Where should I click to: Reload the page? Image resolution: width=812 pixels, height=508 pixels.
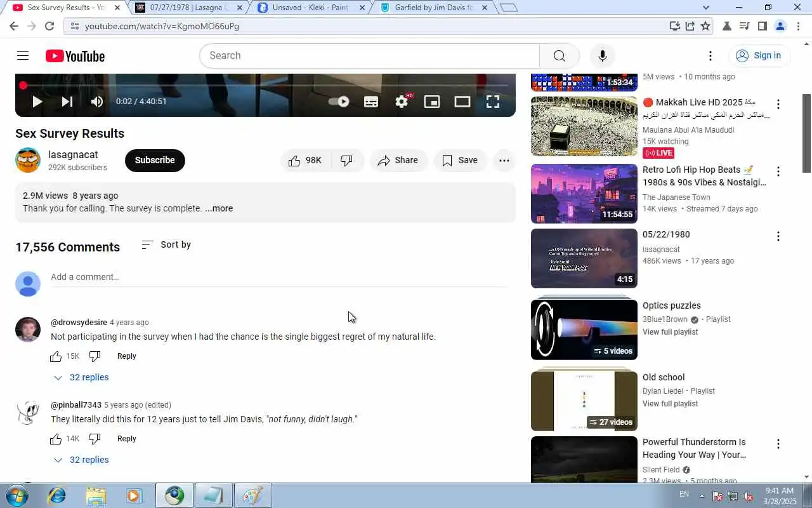49,26
